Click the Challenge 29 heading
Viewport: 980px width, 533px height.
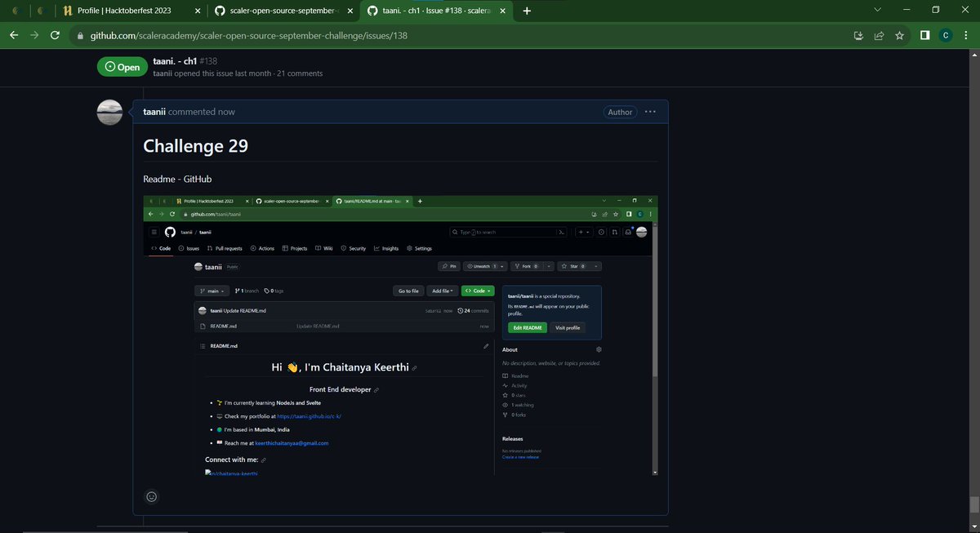[x=196, y=145]
